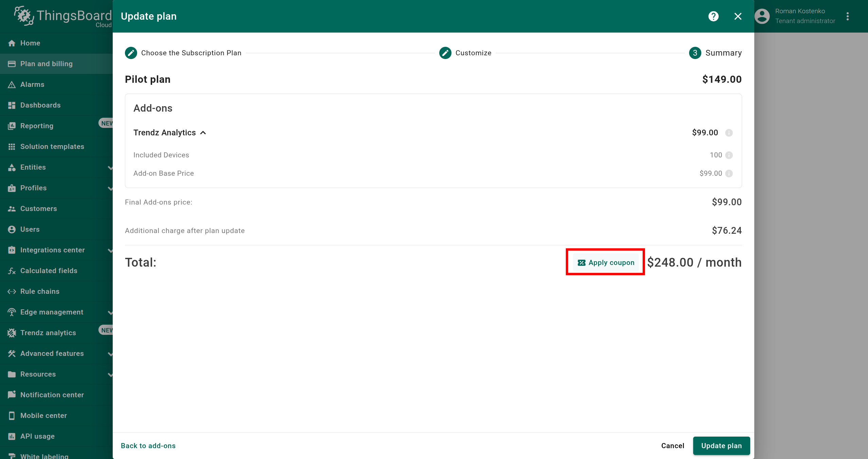Expand the Entities sidebar section
Viewport: 868px width, 459px height.
pos(110,167)
